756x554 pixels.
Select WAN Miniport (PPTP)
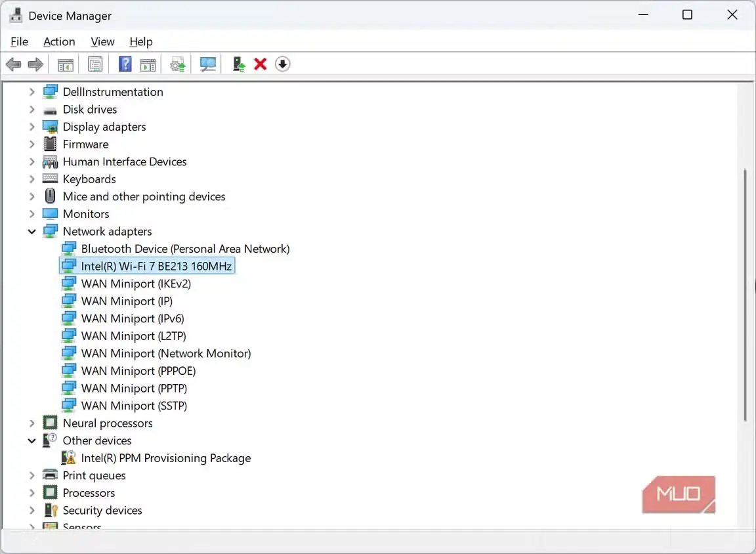click(134, 388)
